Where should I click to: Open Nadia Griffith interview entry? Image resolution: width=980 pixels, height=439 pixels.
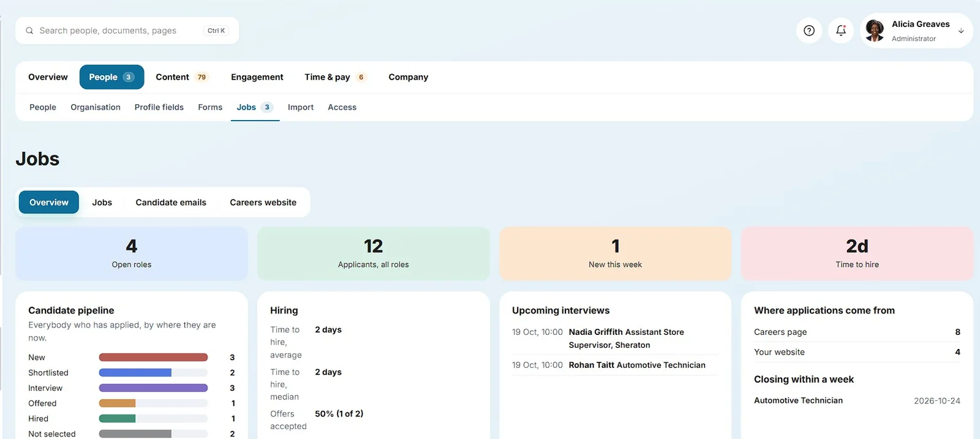point(615,339)
